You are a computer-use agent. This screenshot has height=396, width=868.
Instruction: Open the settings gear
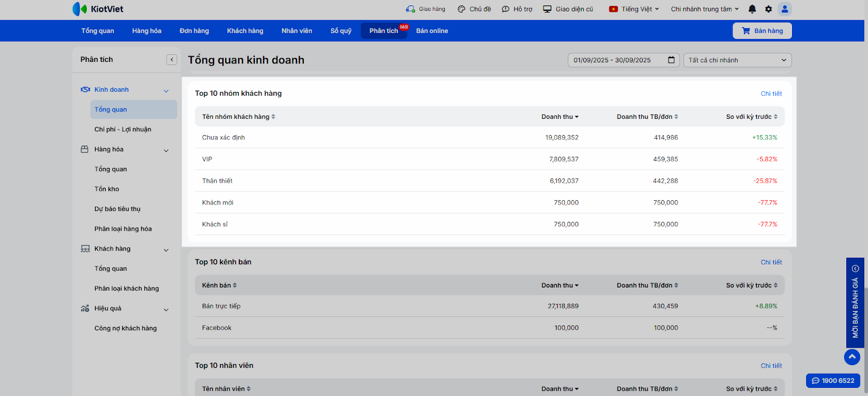pos(768,9)
